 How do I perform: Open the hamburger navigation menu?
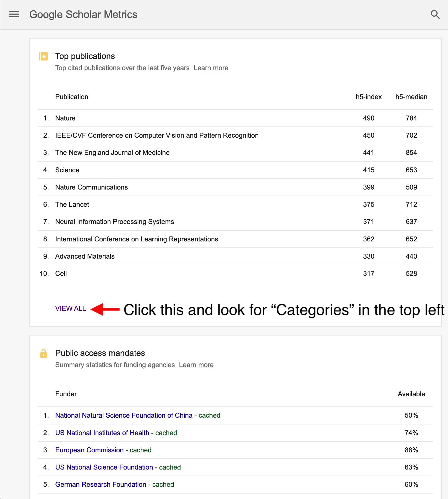point(14,14)
